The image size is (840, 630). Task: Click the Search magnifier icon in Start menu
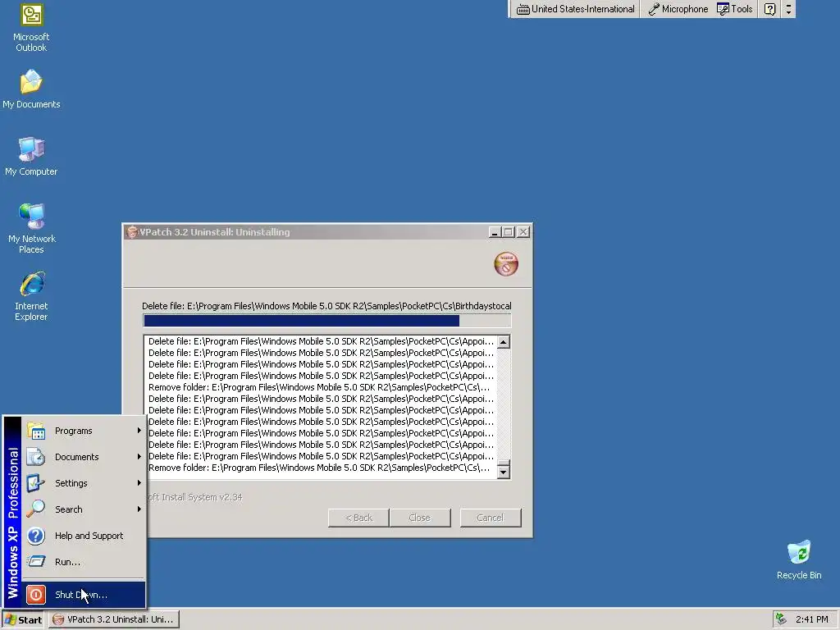point(36,509)
